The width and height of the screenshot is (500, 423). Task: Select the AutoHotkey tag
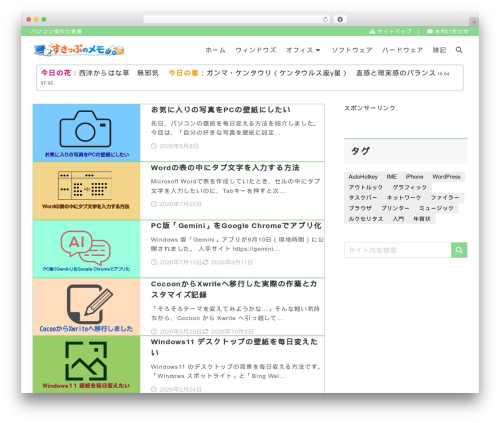point(363,177)
